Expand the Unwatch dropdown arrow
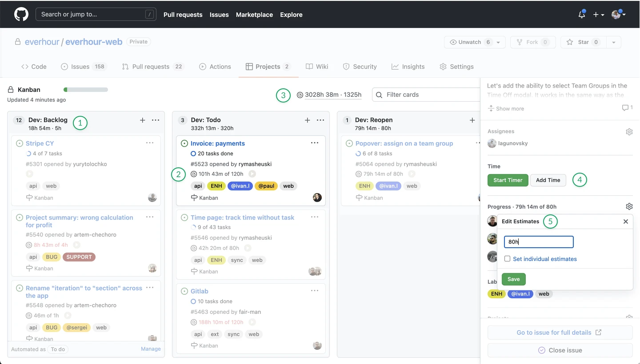 pyautogui.click(x=498, y=42)
